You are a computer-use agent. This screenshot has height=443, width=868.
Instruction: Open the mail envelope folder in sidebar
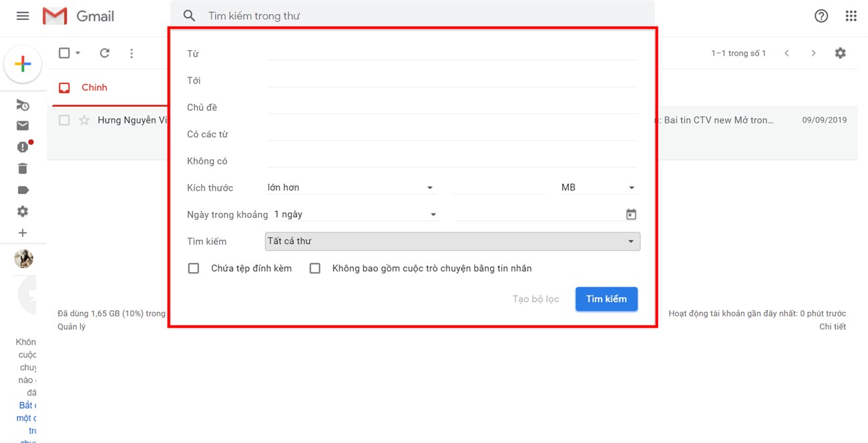pos(23,125)
